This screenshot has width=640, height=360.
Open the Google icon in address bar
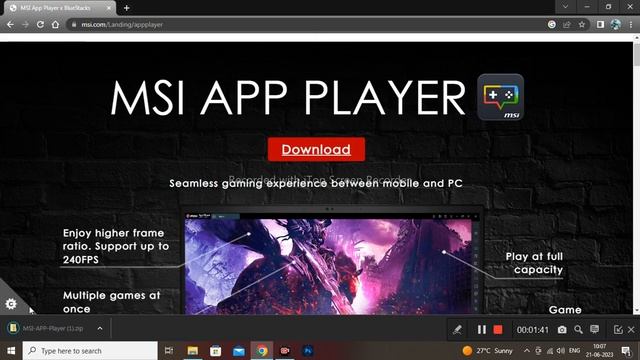[x=551, y=24]
